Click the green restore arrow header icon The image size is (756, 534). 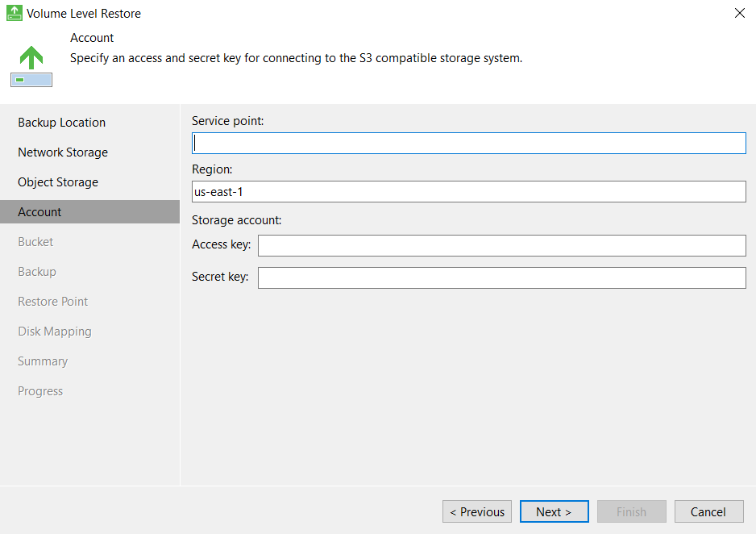[31, 66]
